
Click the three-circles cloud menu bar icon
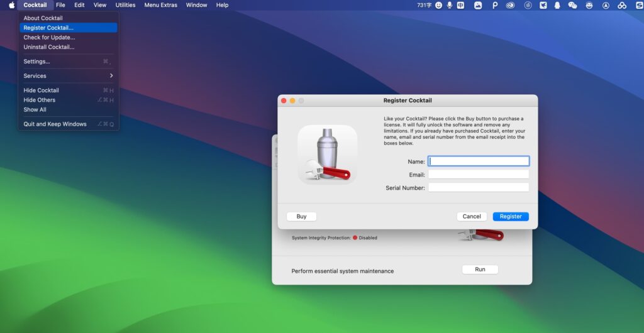[x=622, y=5]
